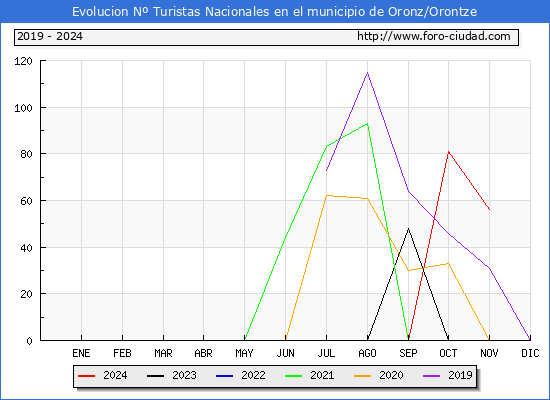Click the MAY month axis label
Screen dimensions: 550x400
click(244, 353)
